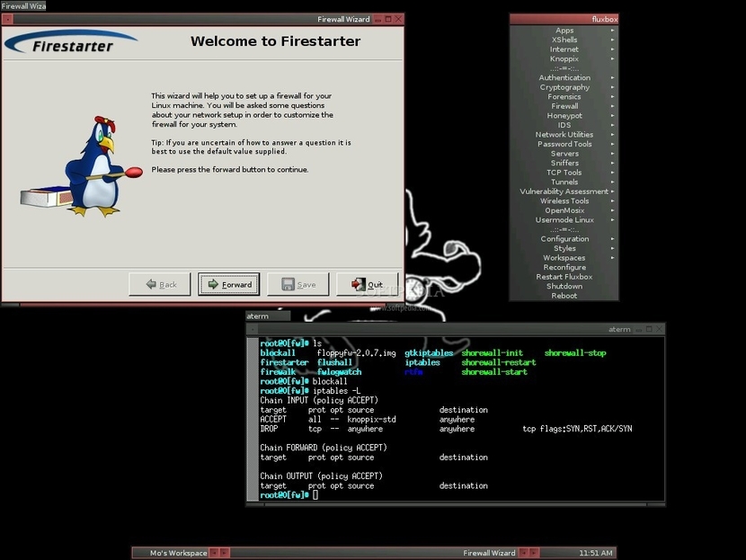Click the aterm window menu button at left

253,329
